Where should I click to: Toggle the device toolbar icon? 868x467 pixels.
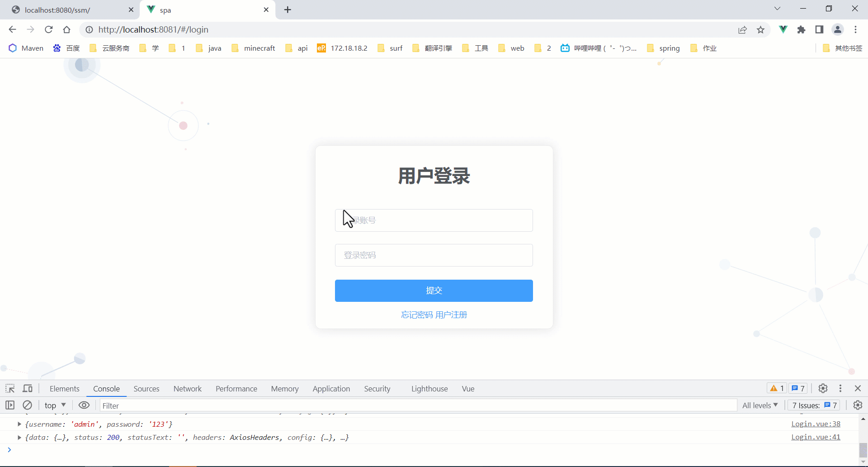28,388
